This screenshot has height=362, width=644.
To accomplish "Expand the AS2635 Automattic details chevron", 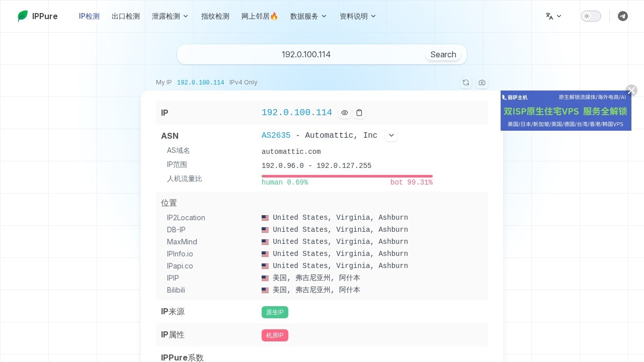I will (x=391, y=136).
